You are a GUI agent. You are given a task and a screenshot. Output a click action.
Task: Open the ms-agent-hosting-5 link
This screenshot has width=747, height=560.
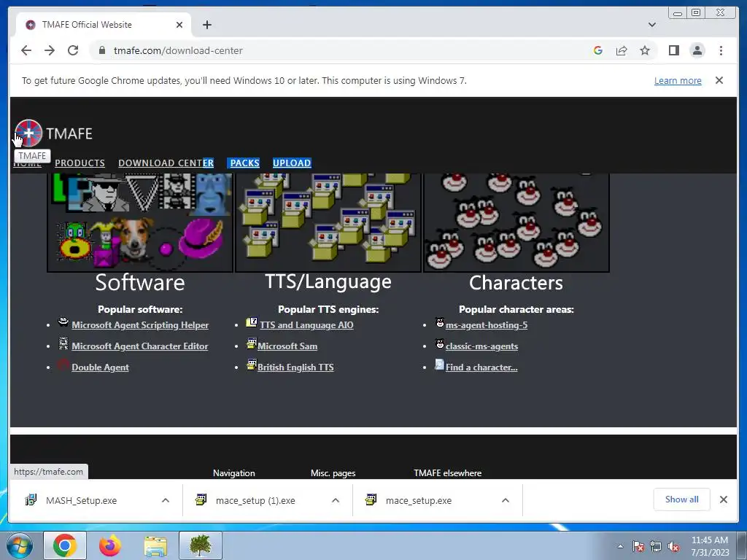[487, 325]
